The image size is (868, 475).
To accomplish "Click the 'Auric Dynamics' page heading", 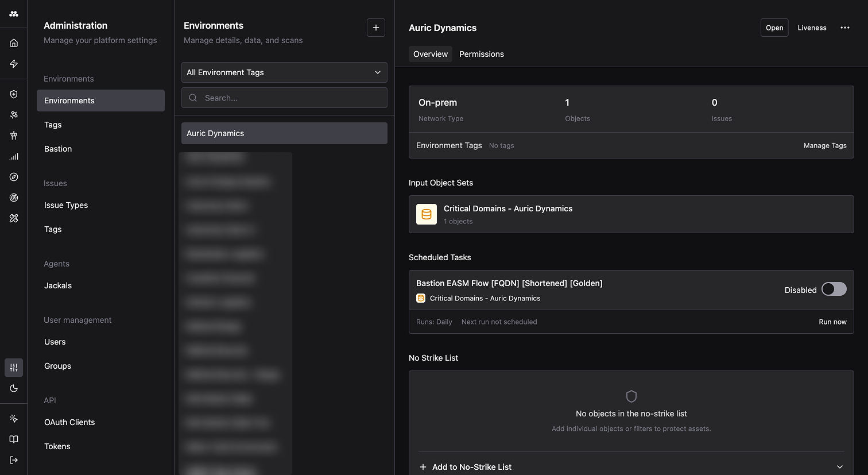I will [x=443, y=28].
